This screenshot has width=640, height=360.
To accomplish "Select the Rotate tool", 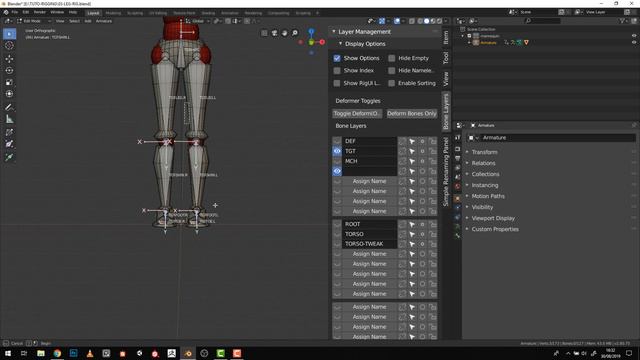I will point(9,71).
